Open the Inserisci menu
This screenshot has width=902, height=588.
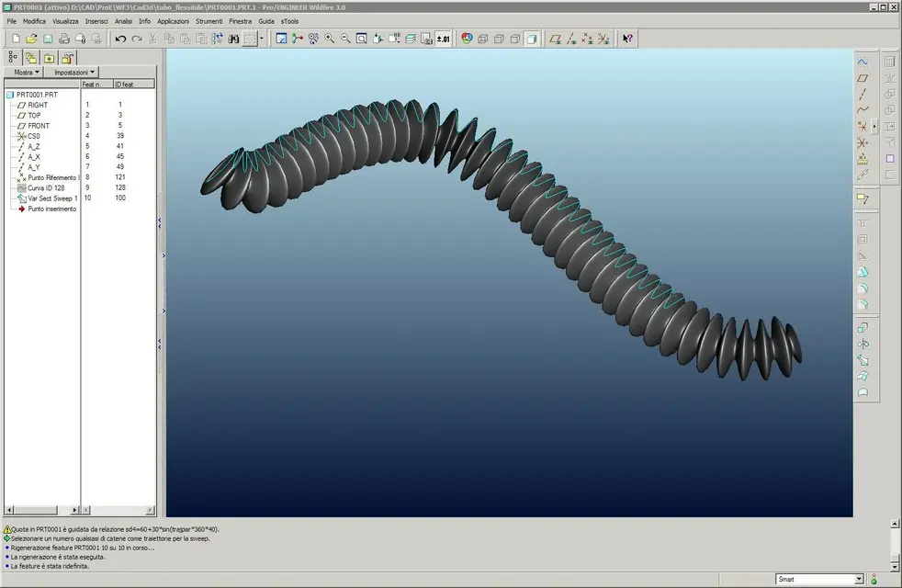(x=96, y=20)
